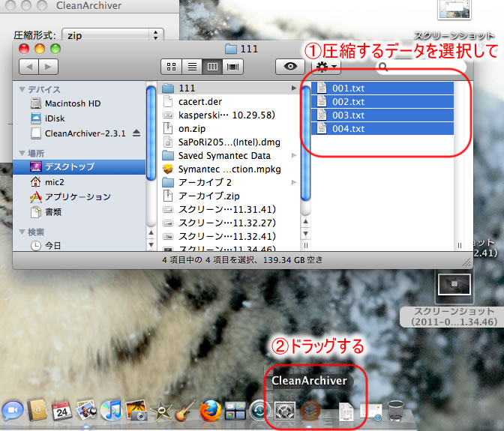The height and width of the screenshot is (431, 504).
Task: Click the Quick Look eye button
Action: click(290, 67)
